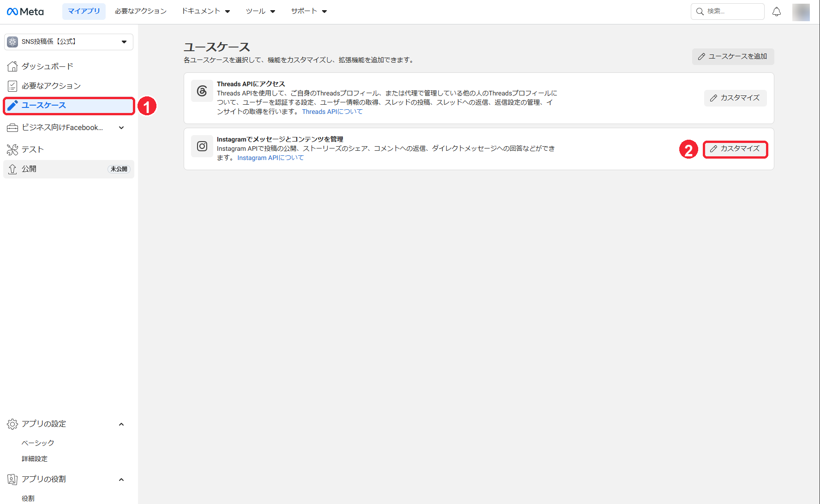Click the アプリの役割 badge icon
The image size is (820, 504).
(x=12, y=480)
